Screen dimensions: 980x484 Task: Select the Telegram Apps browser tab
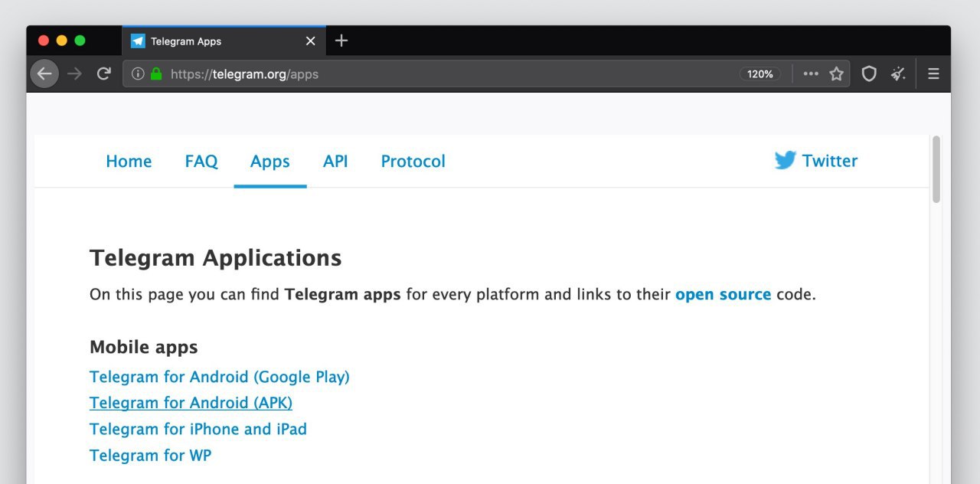(x=224, y=41)
